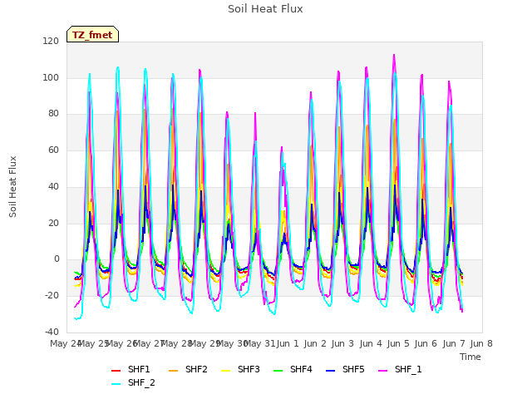The height and width of the screenshot is (399, 532).
Task: Click the y-axis tick label 20
Action: (53, 224)
